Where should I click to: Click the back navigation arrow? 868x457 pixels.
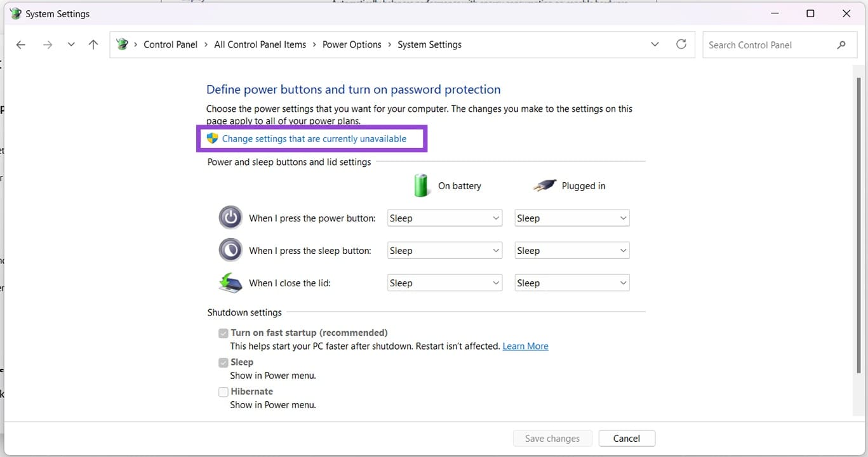click(20, 44)
